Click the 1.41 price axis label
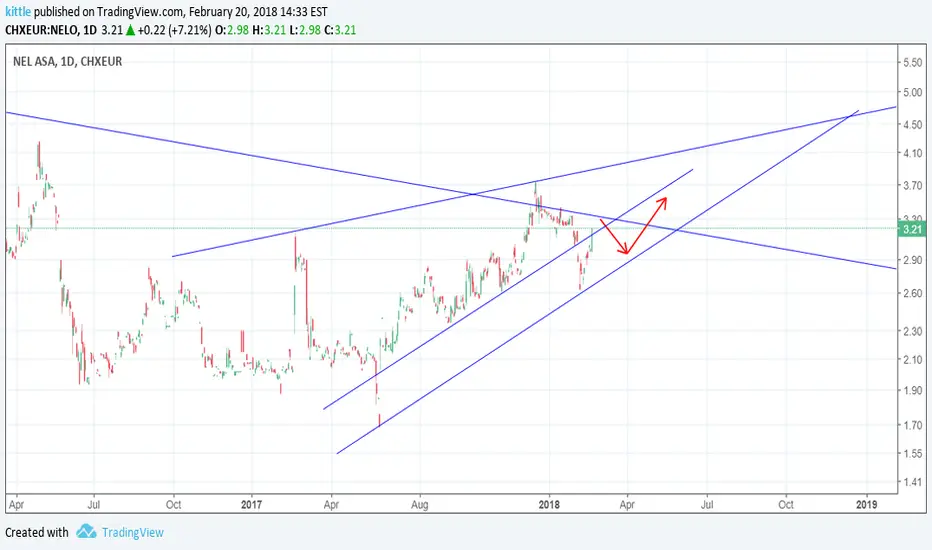Image resolution: width=932 pixels, height=550 pixels. point(912,482)
